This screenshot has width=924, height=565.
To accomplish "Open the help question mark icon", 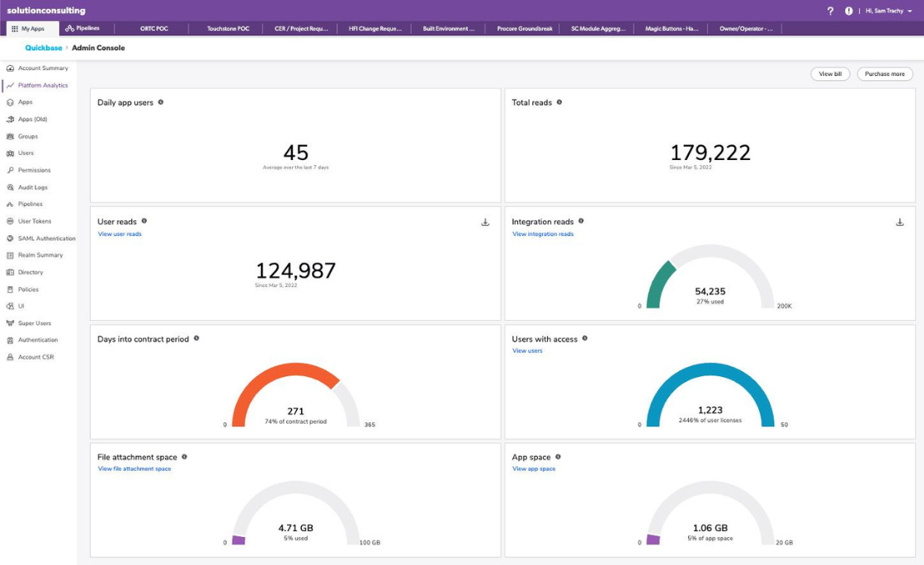I will [830, 11].
